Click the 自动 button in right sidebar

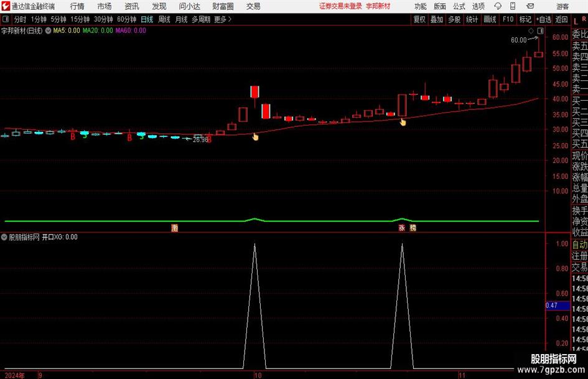pos(580,245)
